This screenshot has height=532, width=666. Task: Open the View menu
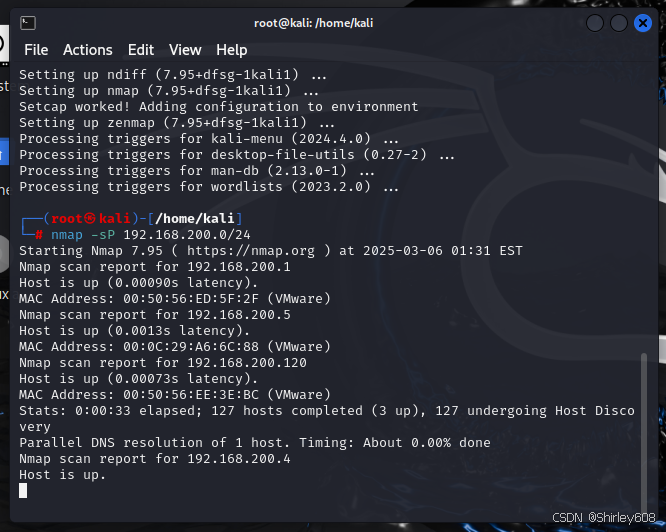(185, 50)
